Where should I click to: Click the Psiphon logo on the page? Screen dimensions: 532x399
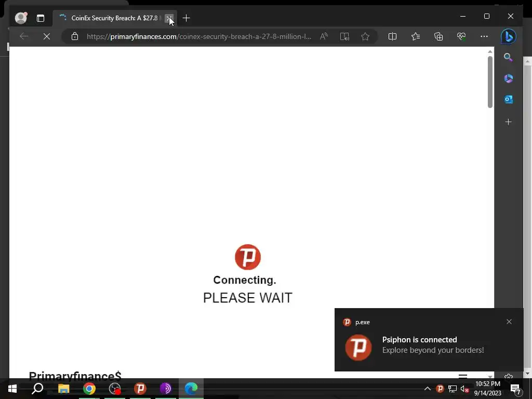tap(248, 257)
